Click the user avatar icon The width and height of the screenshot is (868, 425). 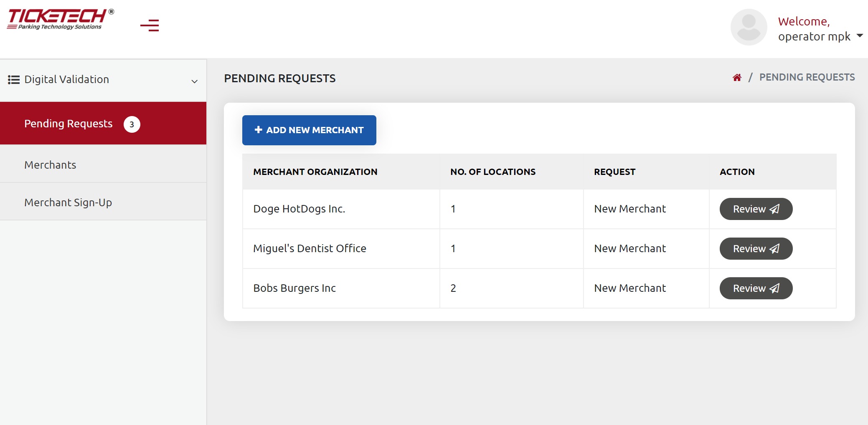[x=749, y=28]
